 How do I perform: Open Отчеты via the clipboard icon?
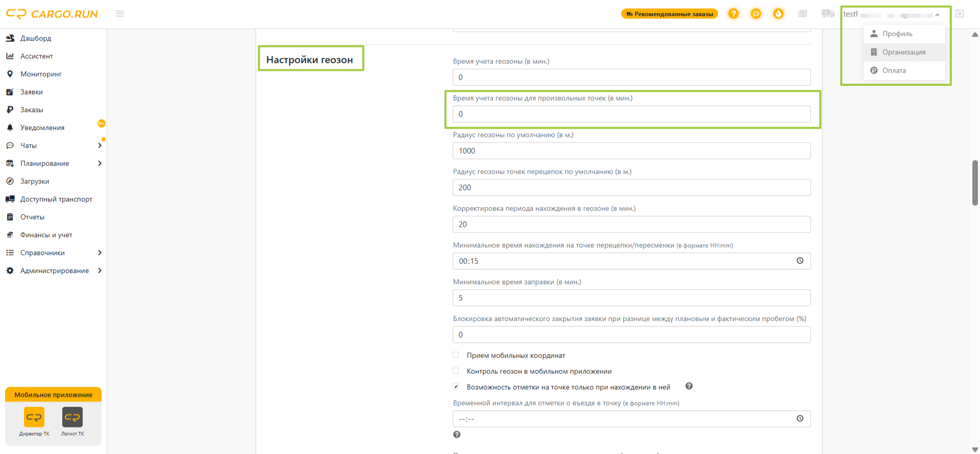pos(10,217)
